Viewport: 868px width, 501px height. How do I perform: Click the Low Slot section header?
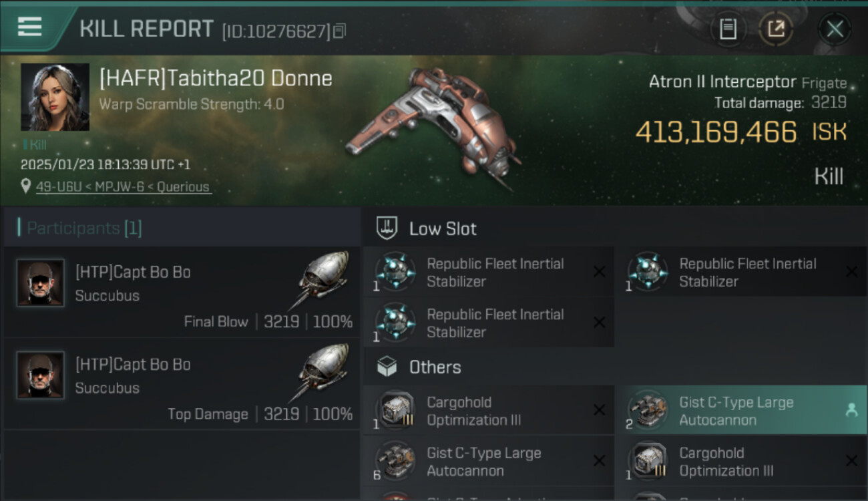pyautogui.click(x=443, y=229)
